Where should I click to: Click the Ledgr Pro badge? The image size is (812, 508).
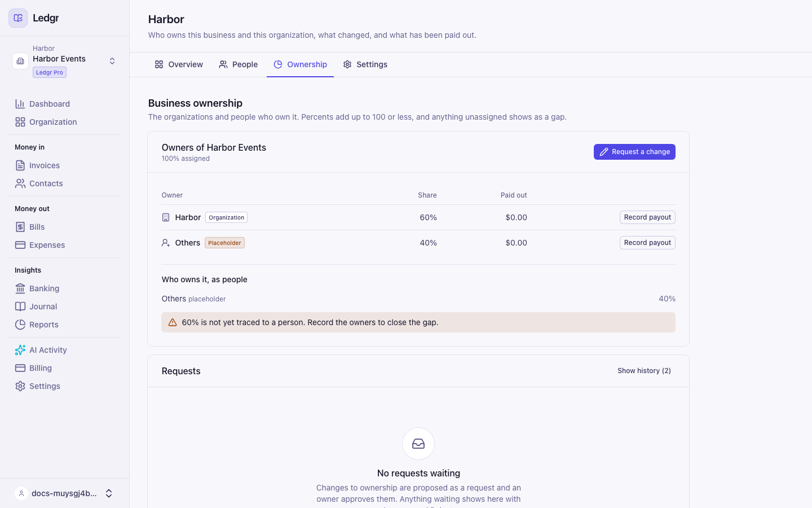point(50,72)
